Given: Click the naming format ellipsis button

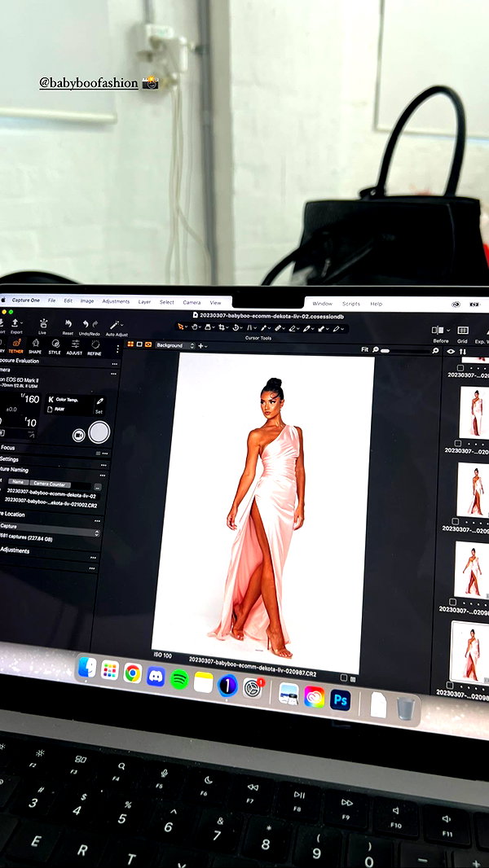Looking at the screenshot, I should point(98,487).
